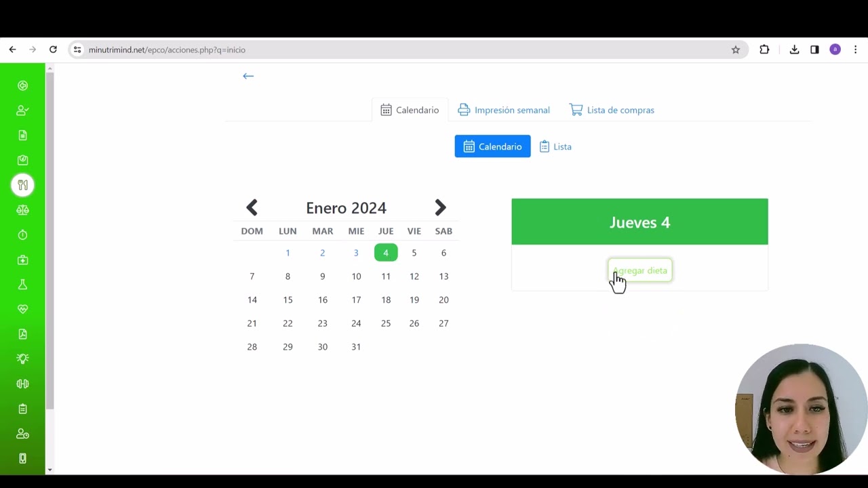Open the weighing scale sidebar icon
The width and height of the screenshot is (868, 488).
click(x=22, y=160)
